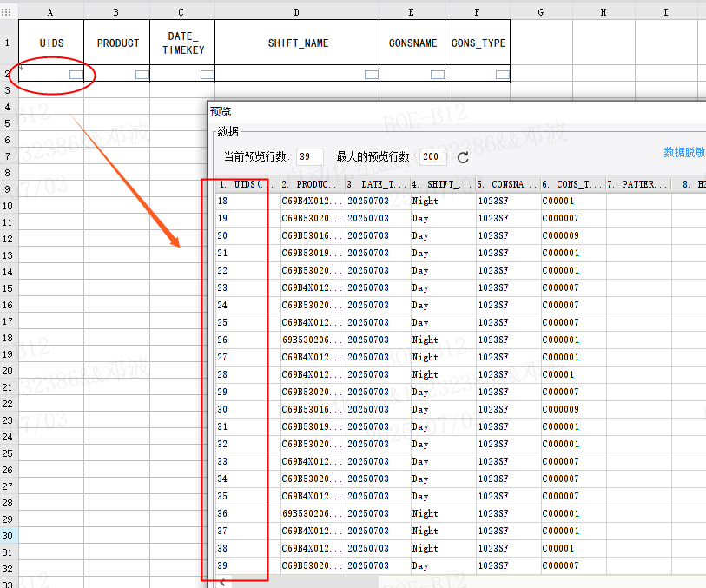
Task: Select the UIDS column header in preview
Action: pyautogui.click(x=247, y=184)
